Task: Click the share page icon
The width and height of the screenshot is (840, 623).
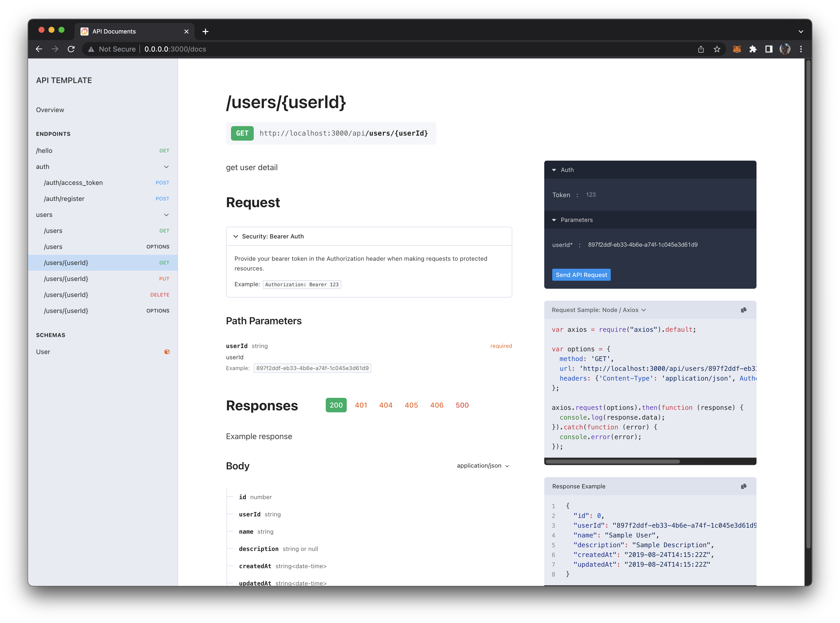Action: [700, 49]
